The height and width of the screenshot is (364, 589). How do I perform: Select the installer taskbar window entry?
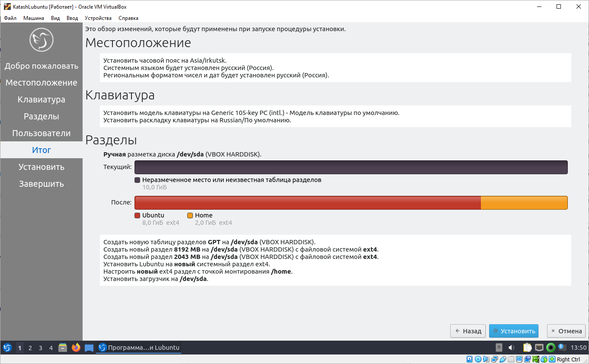point(139,348)
